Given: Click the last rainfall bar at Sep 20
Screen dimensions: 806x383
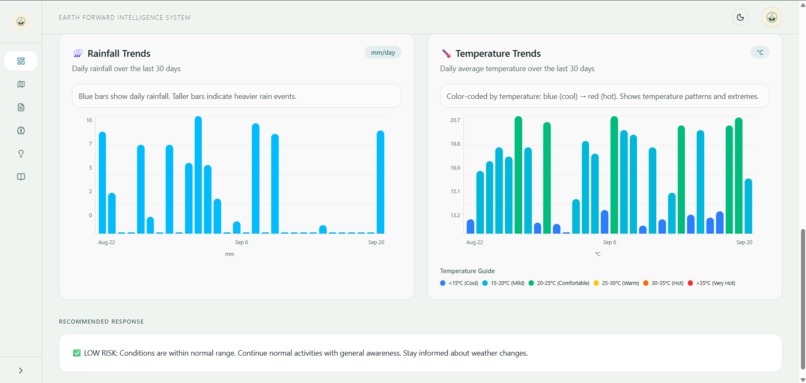Looking at the screenshot, I should coord(380,182).
